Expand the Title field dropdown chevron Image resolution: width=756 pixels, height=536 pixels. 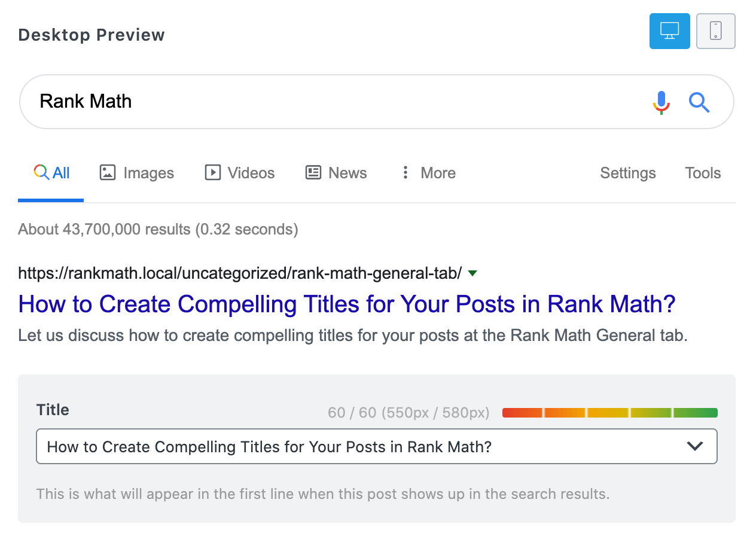[x=694, y=446]
